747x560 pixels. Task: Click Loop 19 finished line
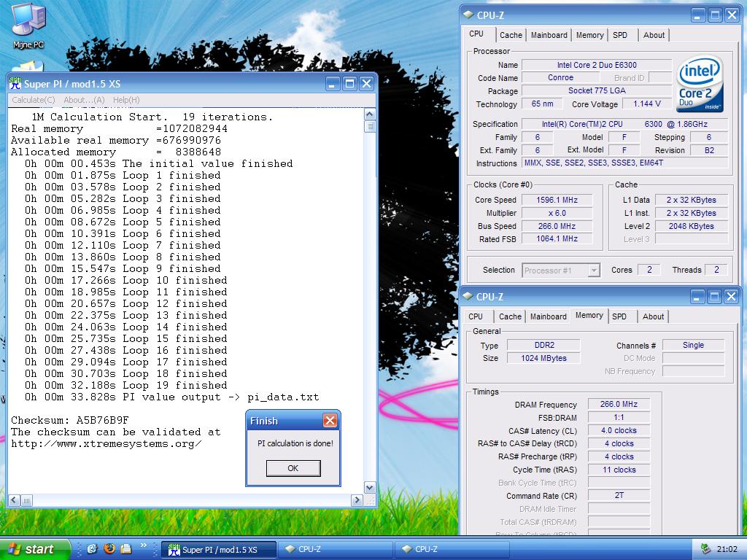(125, 385)
